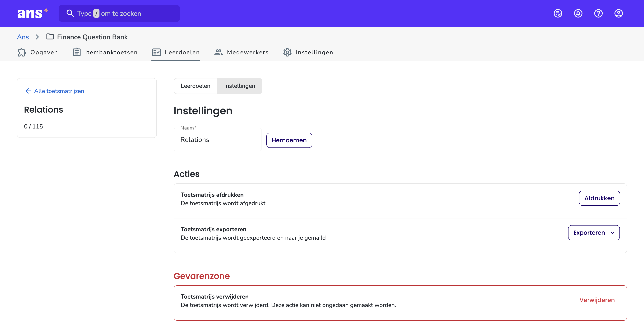Click the search magnifier icon
This screenshot has width=644, height=326.
point(70,13)
